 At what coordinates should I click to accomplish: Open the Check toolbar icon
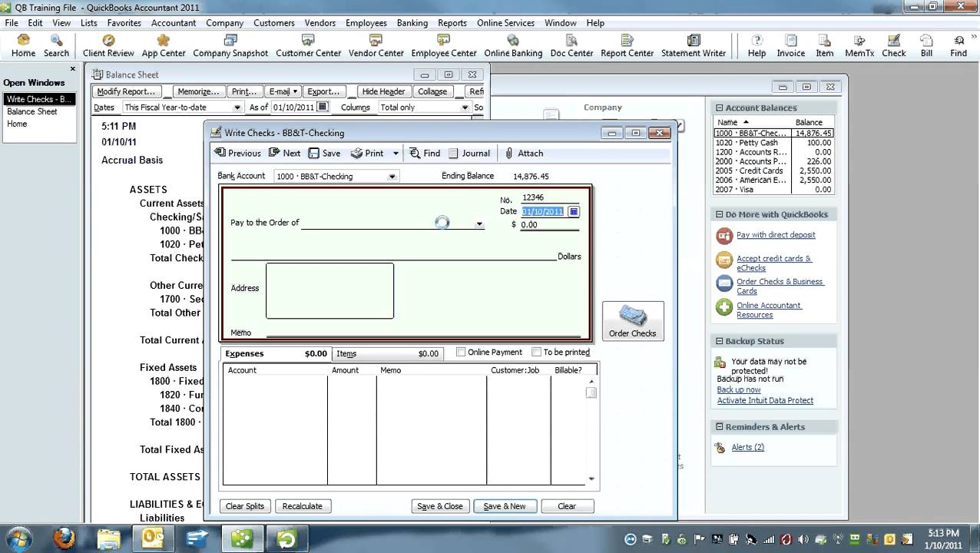894,46
